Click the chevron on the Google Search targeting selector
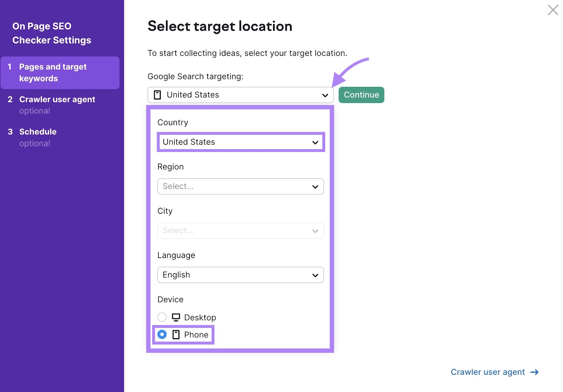This screenshot has height=392, width=563. pyautogui.click(x=324, y=95)
